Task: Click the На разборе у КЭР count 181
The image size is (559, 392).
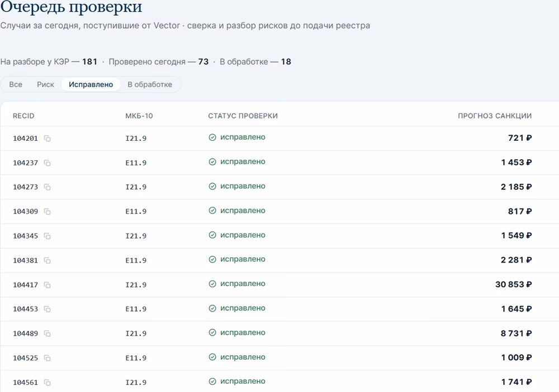Action: (90, 62)
